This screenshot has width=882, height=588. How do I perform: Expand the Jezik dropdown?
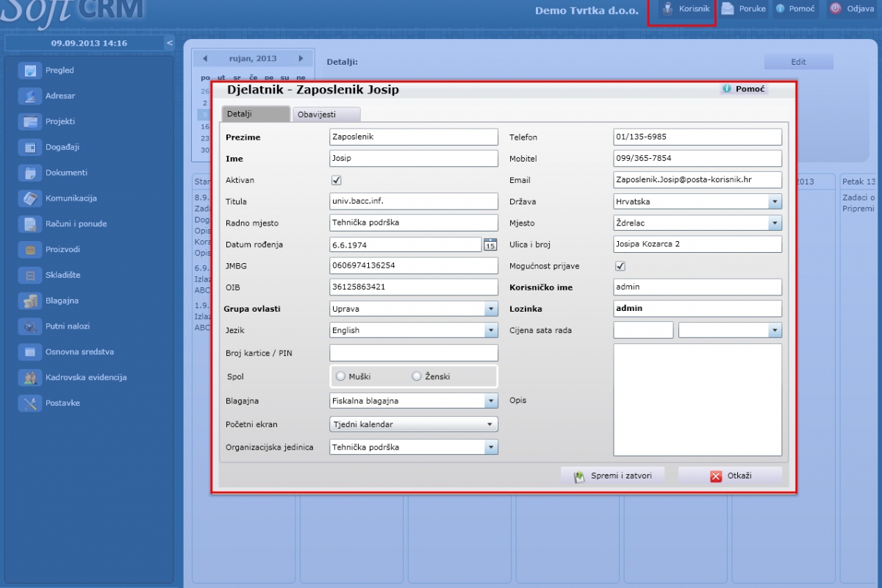point(491,331)
